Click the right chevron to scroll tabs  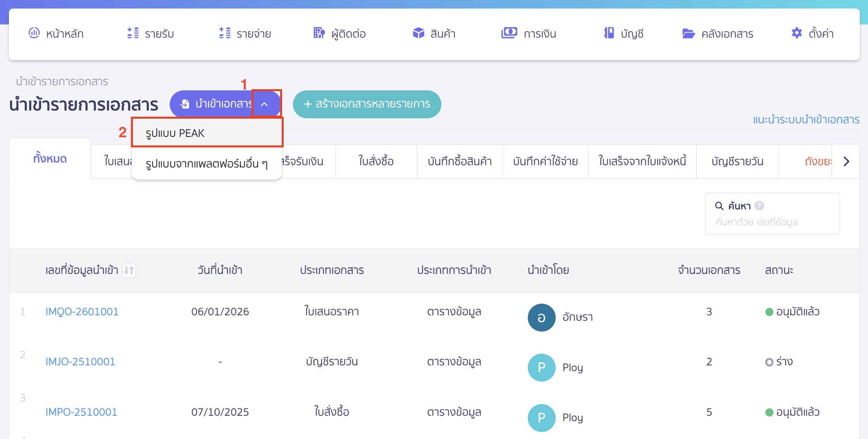point(846,161)
